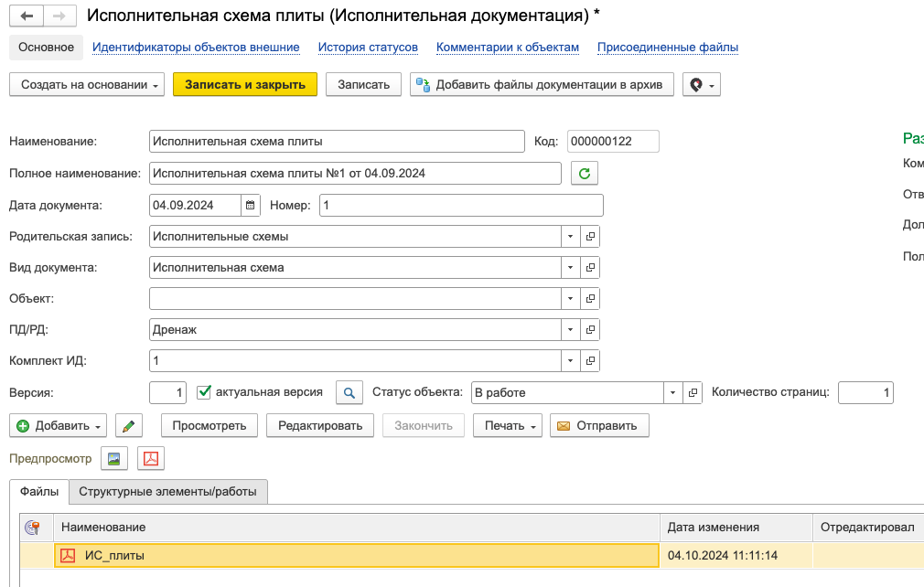Open the 'Печать' dropdown menu

(x=507, y=426)
